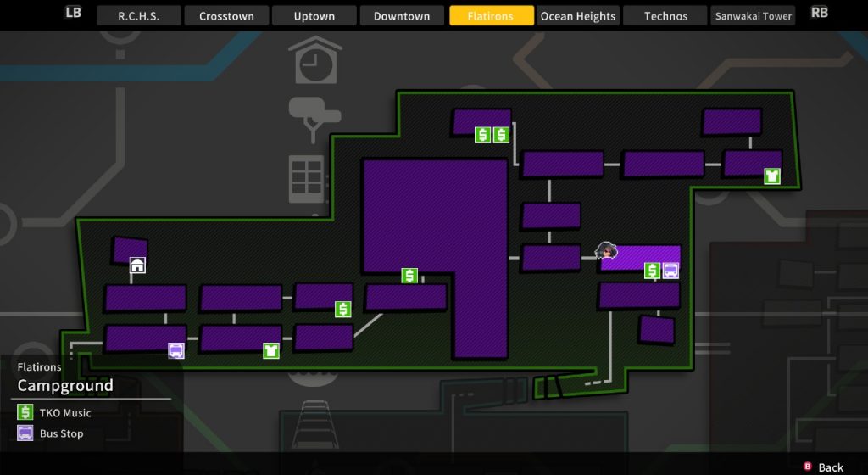Click the TKO Music legend dollar icon
Screen dimensions: 868x475
coord(25,412)
